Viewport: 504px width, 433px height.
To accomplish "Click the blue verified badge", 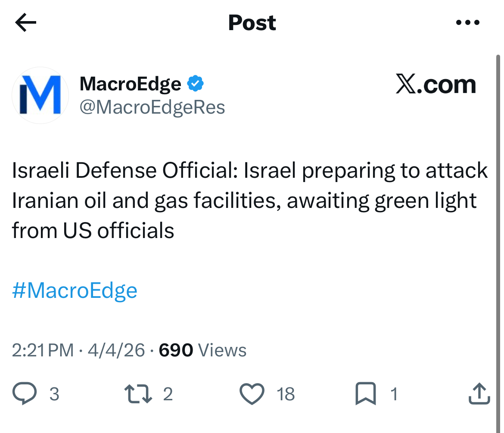I will pos(195,84).
